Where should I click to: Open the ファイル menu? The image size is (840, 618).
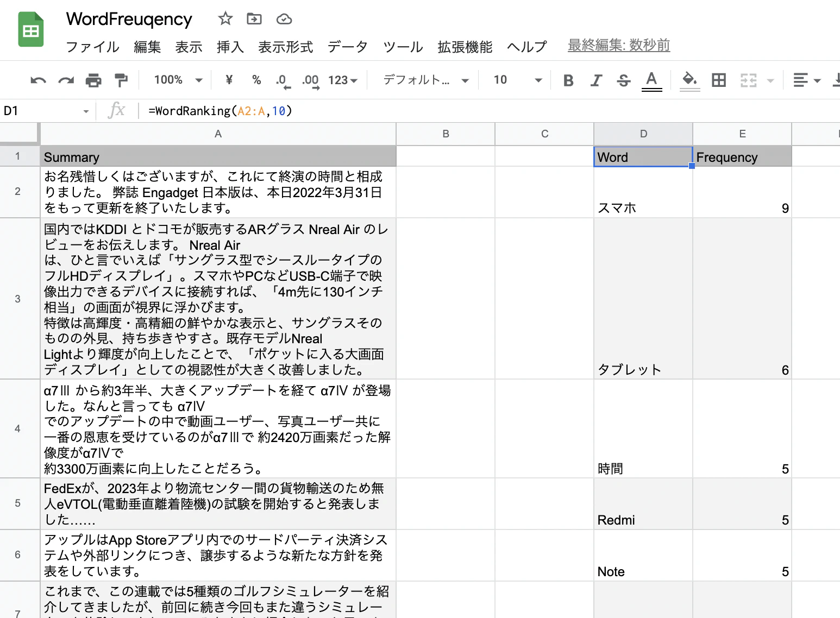[x=92, y=47]
